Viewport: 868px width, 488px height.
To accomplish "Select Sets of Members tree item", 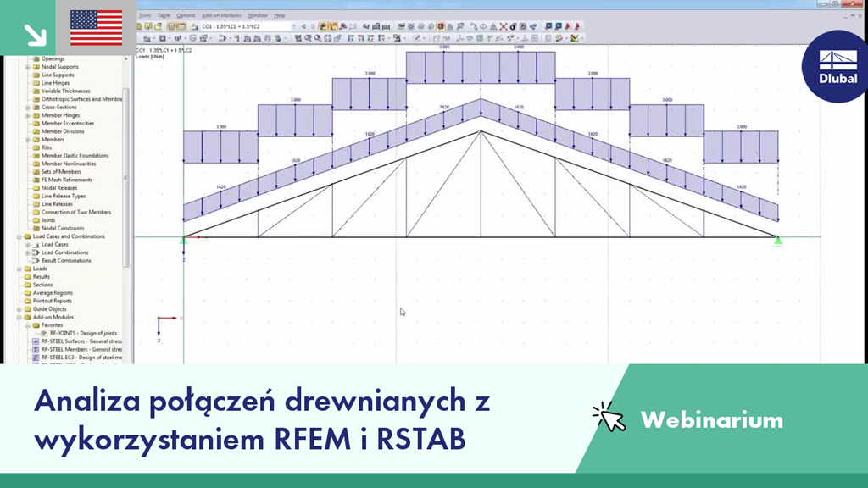I will (x=61, y=172).
